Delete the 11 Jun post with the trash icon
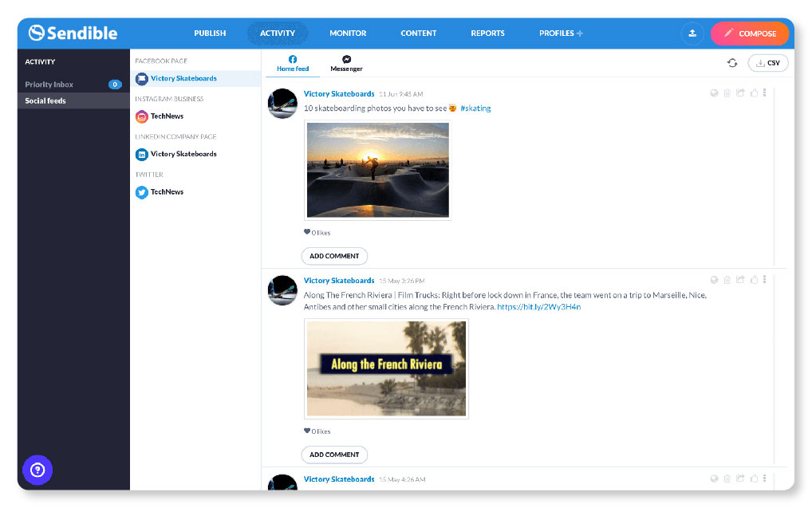812x508 pixels. coord(727,93)
